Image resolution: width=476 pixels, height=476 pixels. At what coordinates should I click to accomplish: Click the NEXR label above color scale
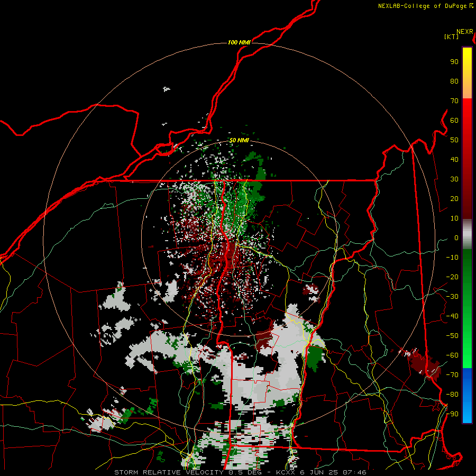pos(465,32)
